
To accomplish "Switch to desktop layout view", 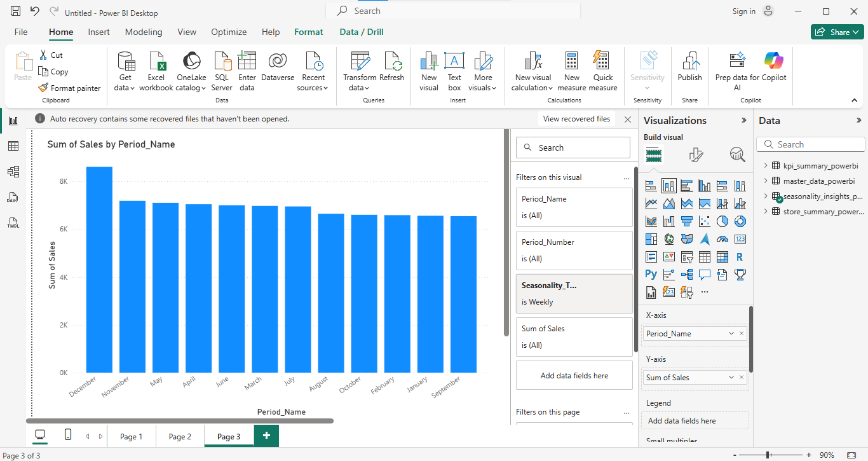I will [x=40, y=435].
